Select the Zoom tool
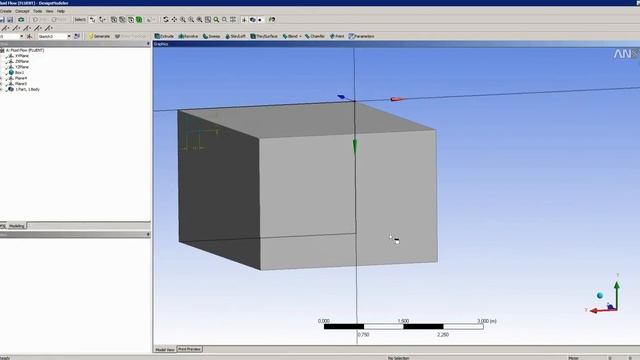640x360 pixels. click(183, 20)
